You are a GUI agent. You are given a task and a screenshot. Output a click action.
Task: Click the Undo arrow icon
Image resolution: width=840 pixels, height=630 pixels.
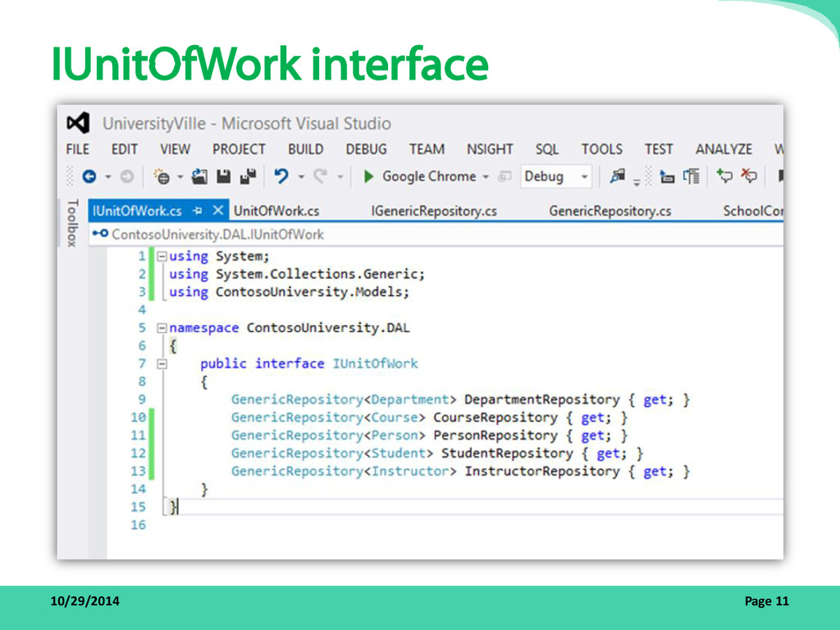(281, 176)
